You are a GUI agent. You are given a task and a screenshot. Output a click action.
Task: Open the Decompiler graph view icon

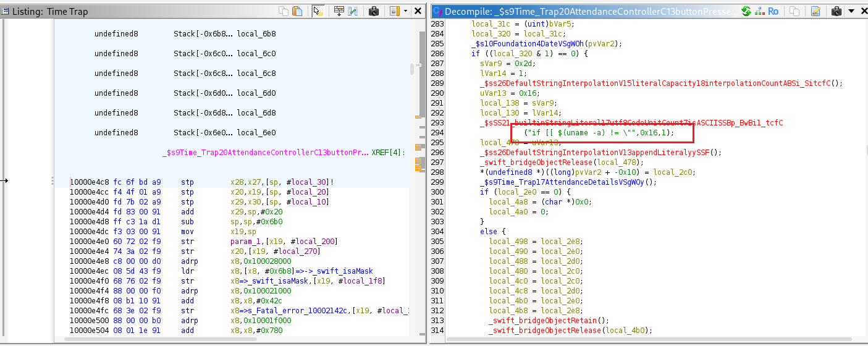pos(759,11)
